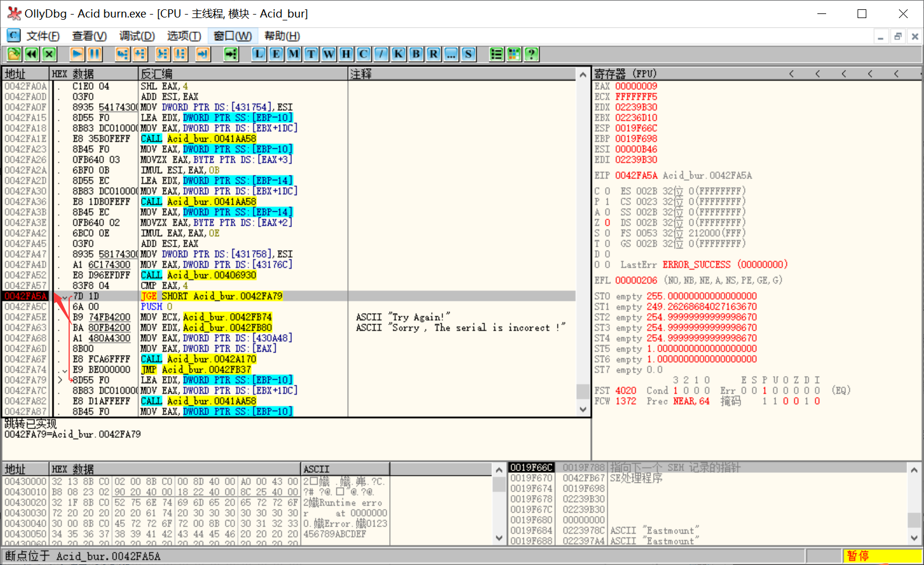
Task: Click the 注释 column header
Action: (x=463, y=74)
